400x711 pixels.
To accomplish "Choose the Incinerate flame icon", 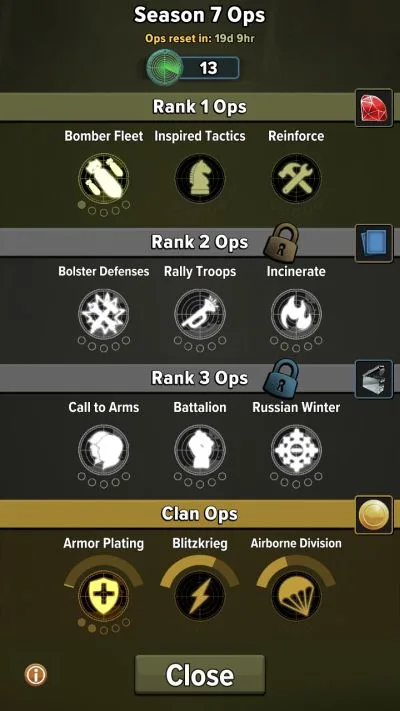I will (x=296, y=314).
